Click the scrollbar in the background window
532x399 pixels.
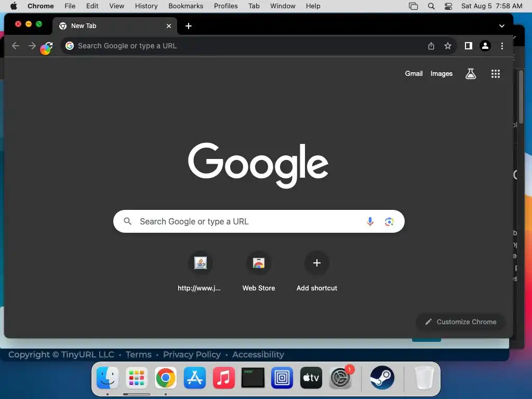[521, 97]
